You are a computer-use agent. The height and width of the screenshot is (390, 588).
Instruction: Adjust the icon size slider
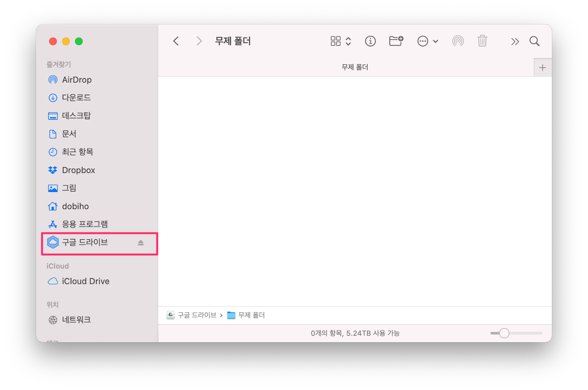click(504, 333)
